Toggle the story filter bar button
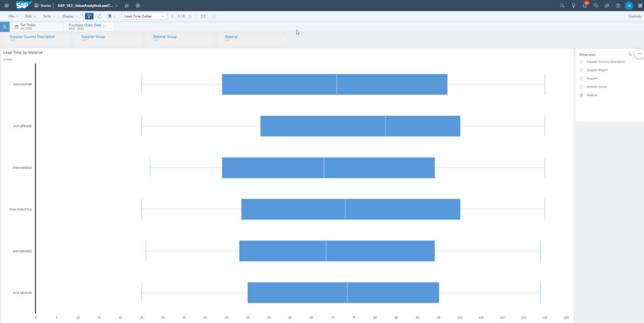The width and height of the screenshot is (644, 323). [89, 16]
